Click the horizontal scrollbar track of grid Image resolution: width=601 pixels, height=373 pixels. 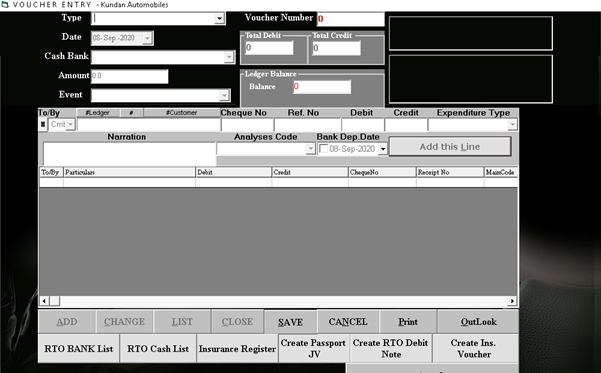284,301
